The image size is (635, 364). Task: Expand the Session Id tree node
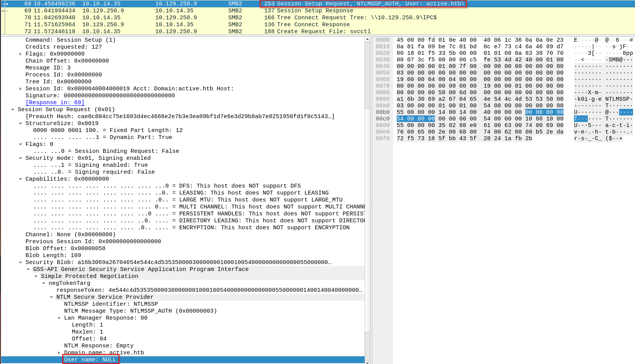coord(20,89)
